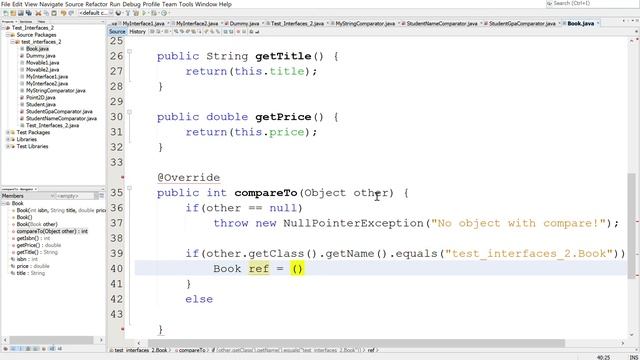Open Point2D.java in the Projects tree
640x360 pixels.
(x=40, y=98)
